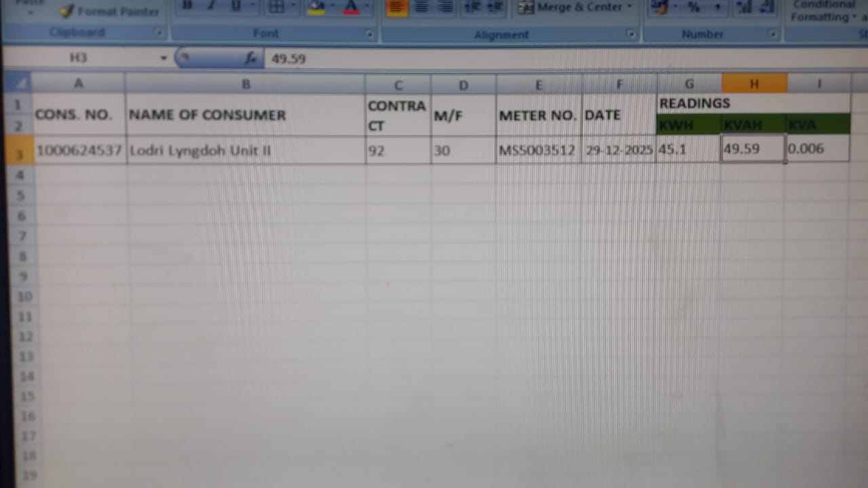Image resolution: width=868 pixels, height=488 pixels.
Task: Select column F header
Action: (x=619, y=85)
